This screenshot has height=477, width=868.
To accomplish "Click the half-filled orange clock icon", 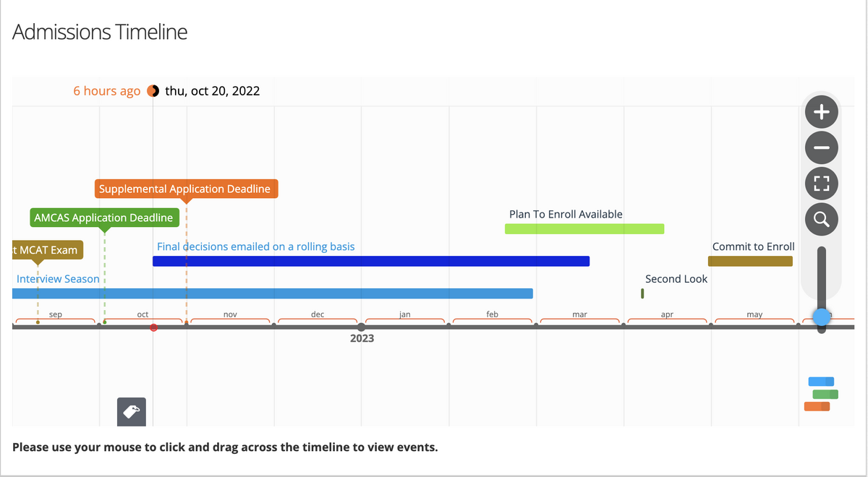I will [x=153, y=91].
